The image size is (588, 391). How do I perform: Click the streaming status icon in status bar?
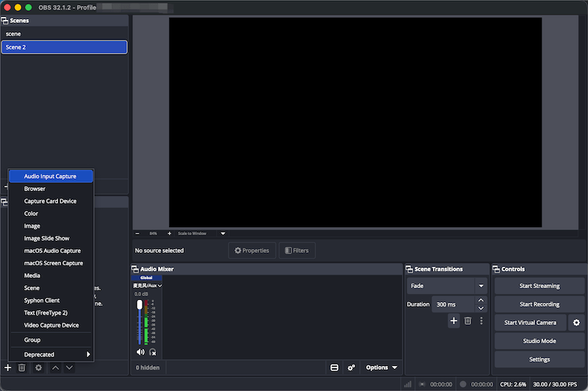point(422,384)
